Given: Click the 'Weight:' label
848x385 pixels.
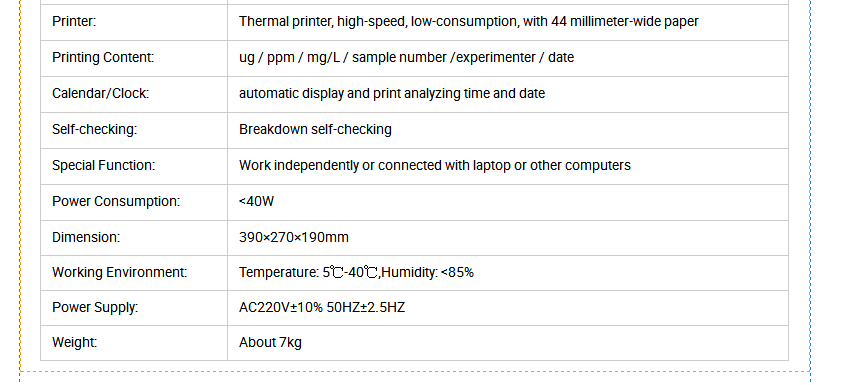Looking at the screenshot, I should click(x=75, y=343).
